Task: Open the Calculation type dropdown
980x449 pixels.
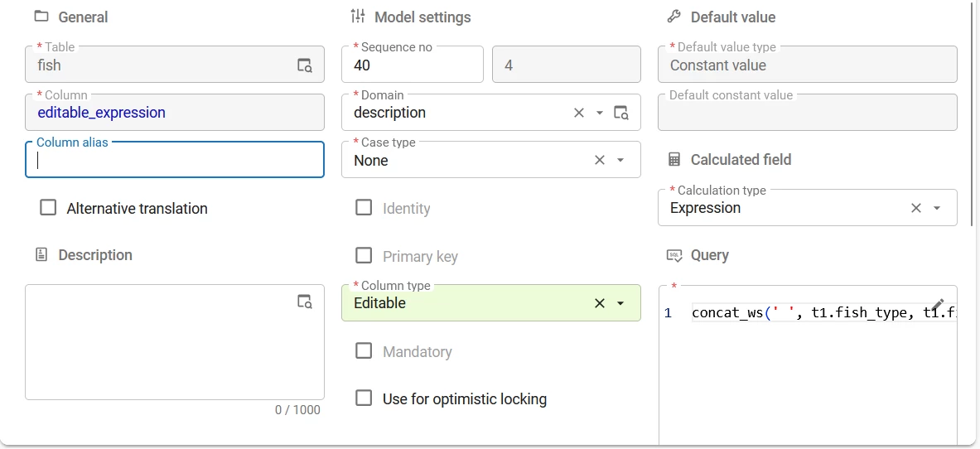Action: 937,208
